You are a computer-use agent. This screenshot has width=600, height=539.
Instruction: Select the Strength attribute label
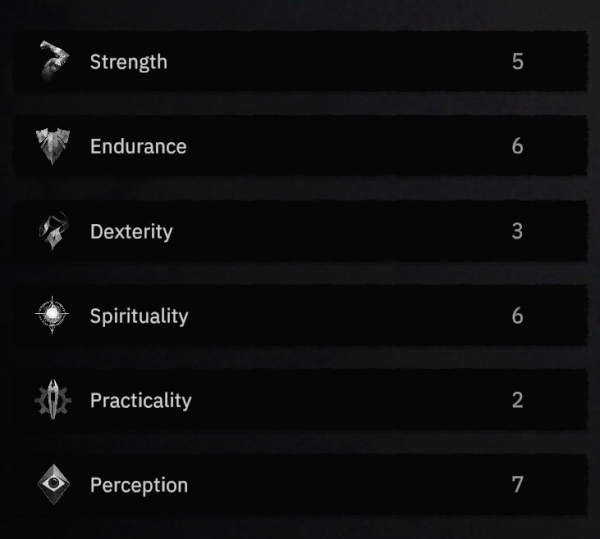point(129,62)
